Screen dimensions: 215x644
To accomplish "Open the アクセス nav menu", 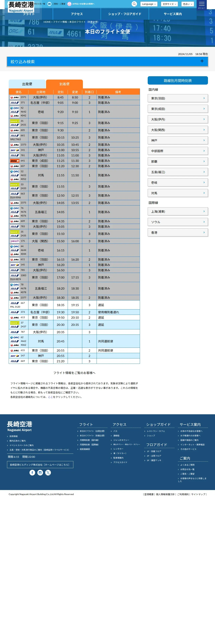I will [x=77, y=14].
